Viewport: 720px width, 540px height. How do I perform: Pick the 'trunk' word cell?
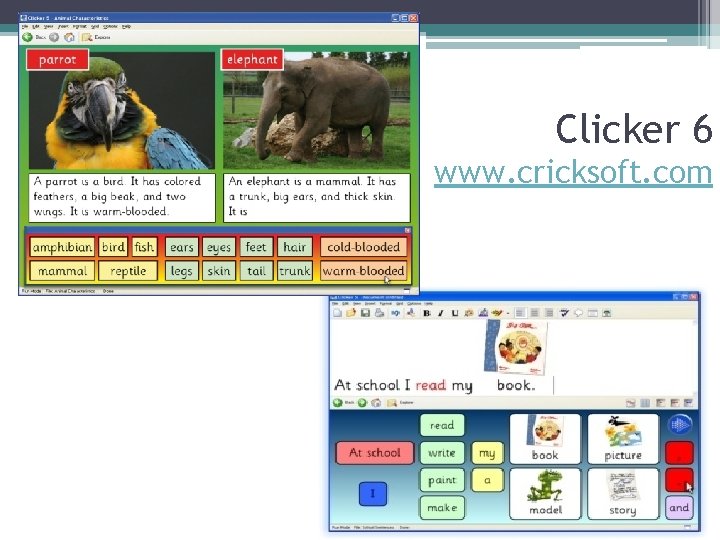(295, 271)
